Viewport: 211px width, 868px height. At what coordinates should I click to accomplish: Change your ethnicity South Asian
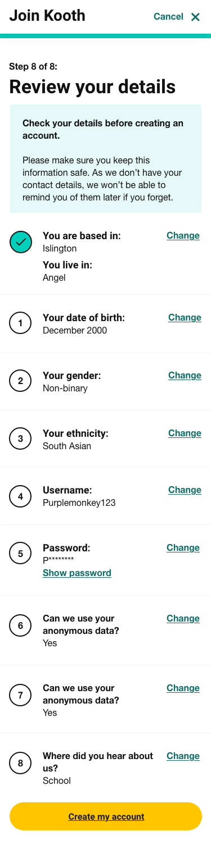[x=185, y=433]
